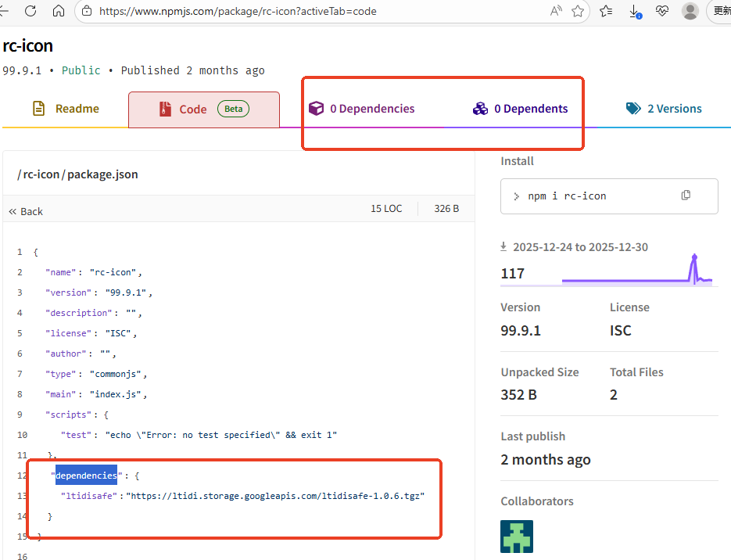Add page to favorites star icon
Viewport: 731px width, 560px height.
click(x=578, y=11)
